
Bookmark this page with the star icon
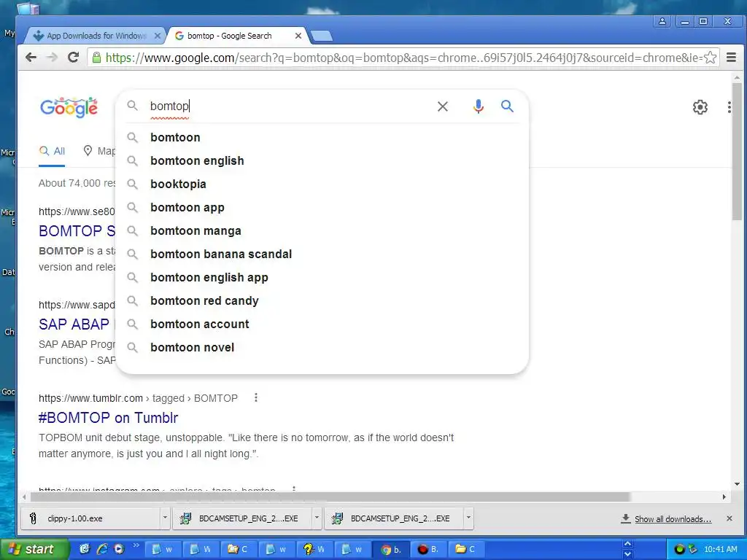coord(710,58)
